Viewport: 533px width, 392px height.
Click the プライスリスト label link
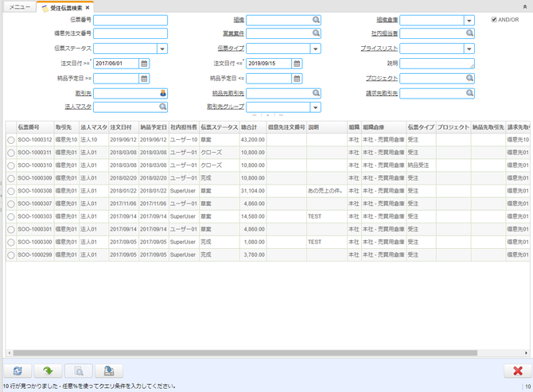(x=379, y=49)
